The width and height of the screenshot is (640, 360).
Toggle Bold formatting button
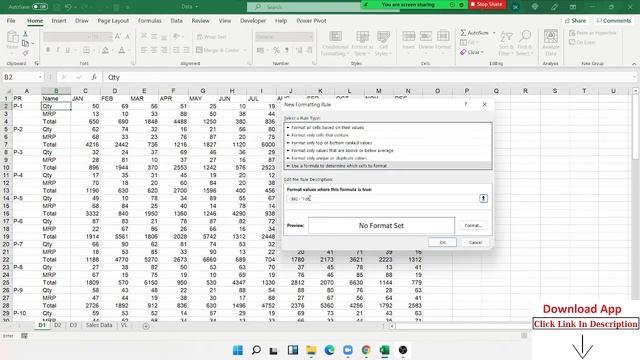click(x=48, y=50)
